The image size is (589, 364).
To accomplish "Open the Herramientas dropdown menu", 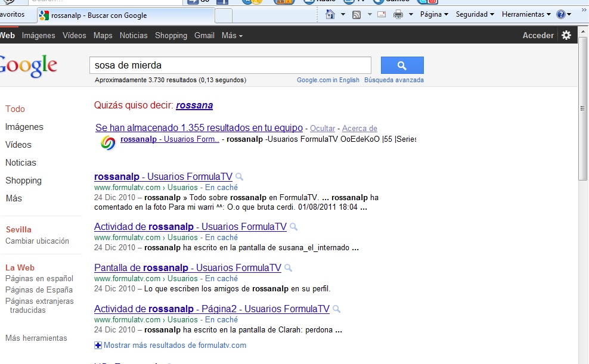I will point(526,14).
